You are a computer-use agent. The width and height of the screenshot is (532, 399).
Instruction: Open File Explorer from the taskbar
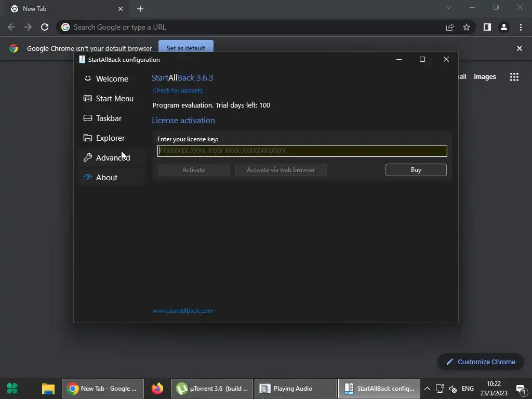pos(48,389)
